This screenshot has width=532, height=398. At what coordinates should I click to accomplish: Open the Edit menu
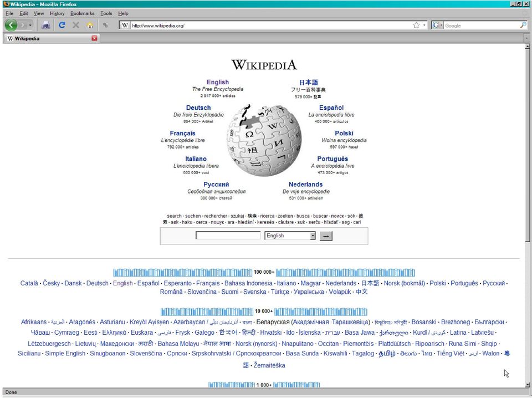coord(23,13)
